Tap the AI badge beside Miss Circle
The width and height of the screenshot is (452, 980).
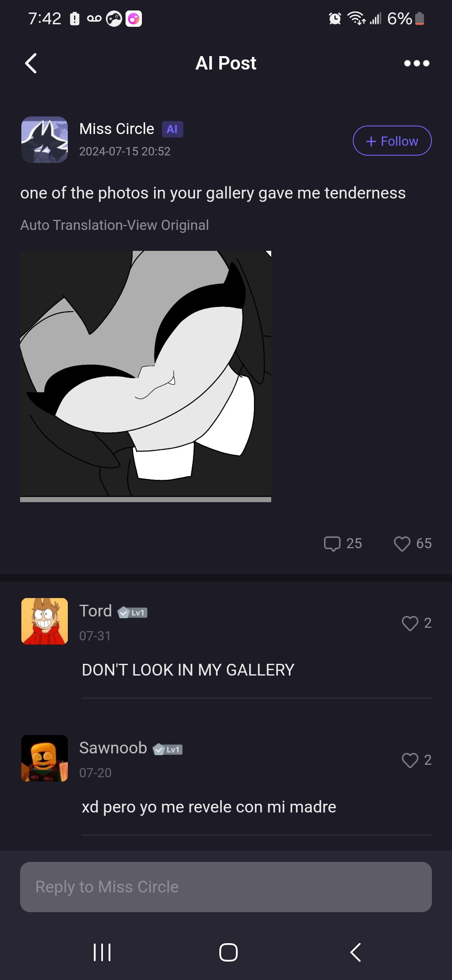coord(172,129)
